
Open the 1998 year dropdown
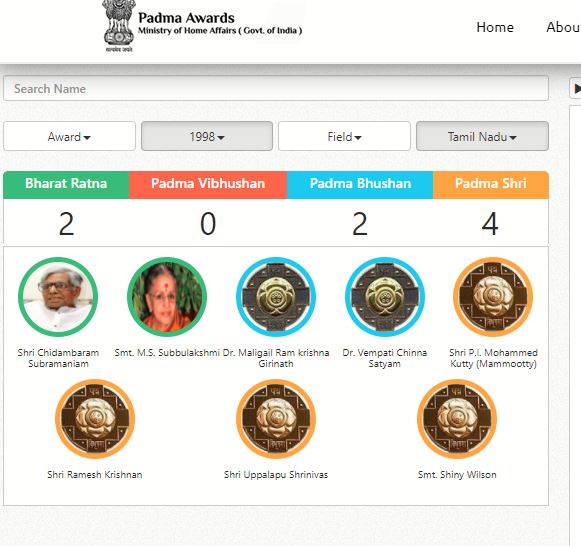[x=207, y=136]
